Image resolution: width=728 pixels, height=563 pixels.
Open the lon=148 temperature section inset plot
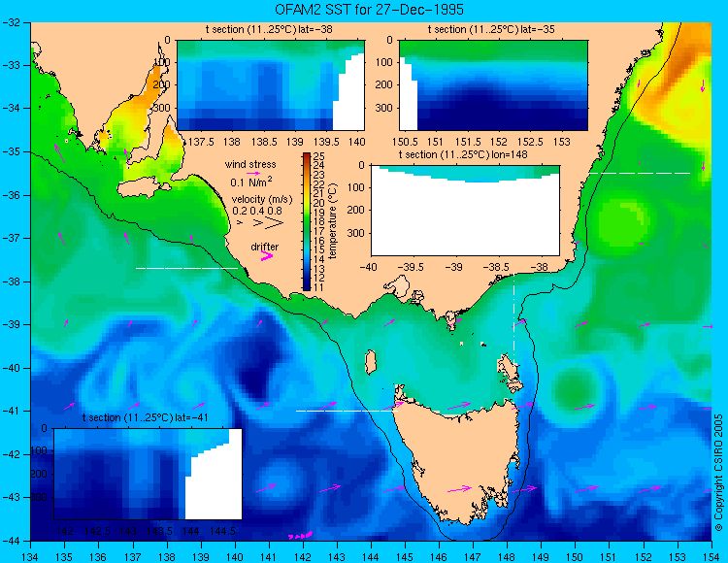click(x=465, y=211)
